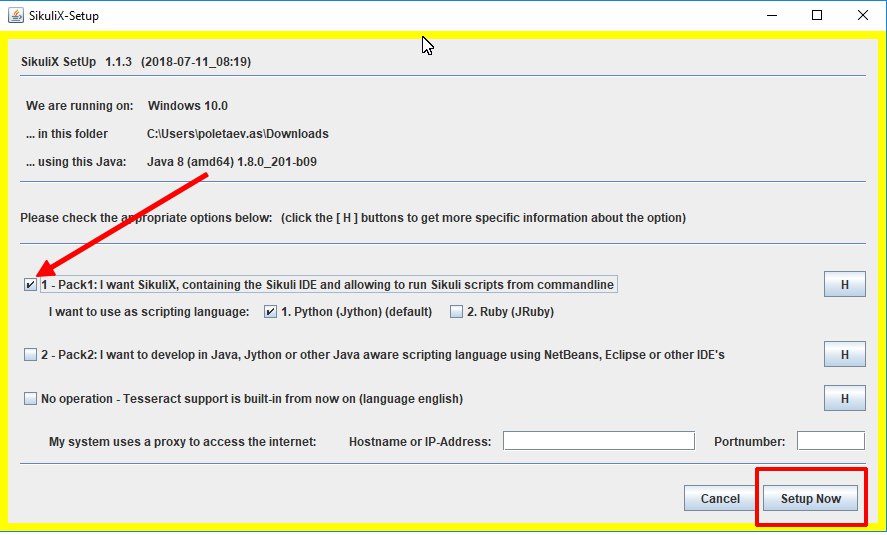Toggle Python (Jython) scripting language checkbox
The width and height of the screenshot is (887, 535).
click(270, 312)
